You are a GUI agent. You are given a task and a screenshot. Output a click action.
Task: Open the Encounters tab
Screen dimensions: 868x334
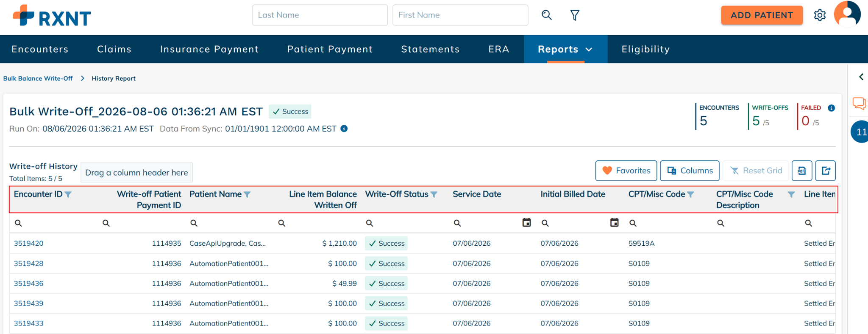(40, 49)
